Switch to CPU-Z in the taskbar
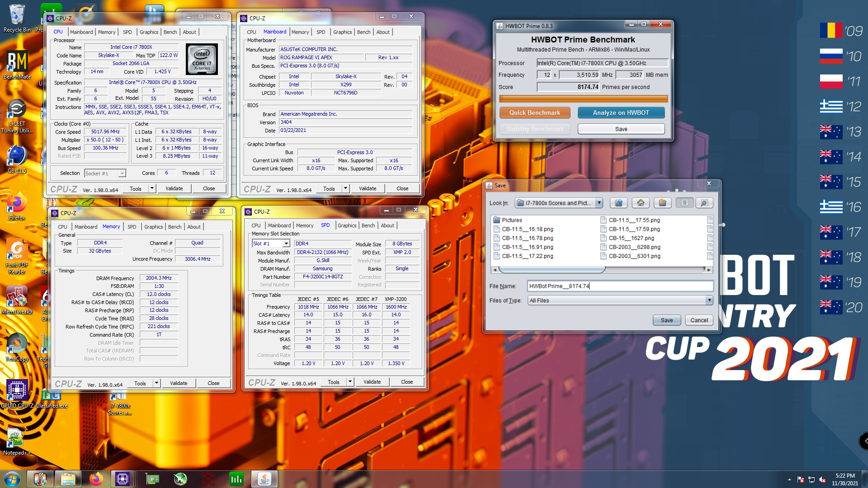The image size is (868, 488). click(x=123, y=479)
